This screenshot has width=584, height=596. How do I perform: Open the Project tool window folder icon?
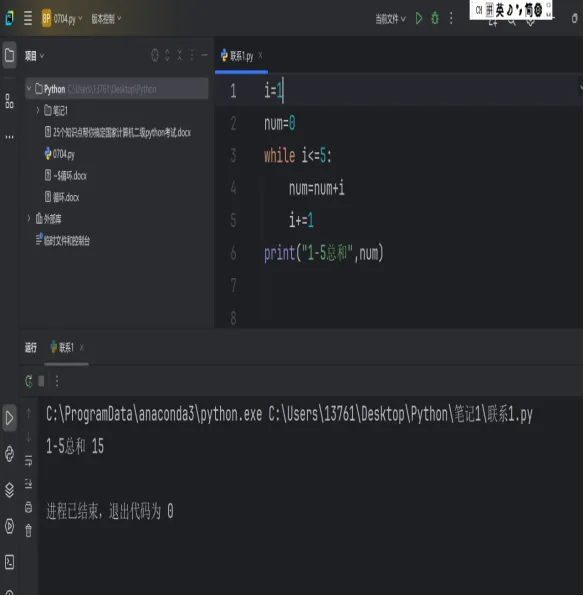(x=10, y=56)
